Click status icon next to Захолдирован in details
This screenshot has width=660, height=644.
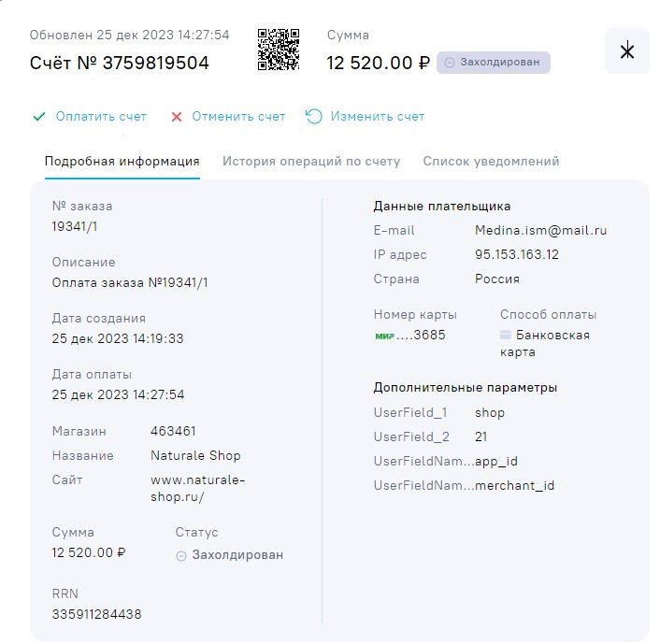pyautogui.click(x=180, y=555)
